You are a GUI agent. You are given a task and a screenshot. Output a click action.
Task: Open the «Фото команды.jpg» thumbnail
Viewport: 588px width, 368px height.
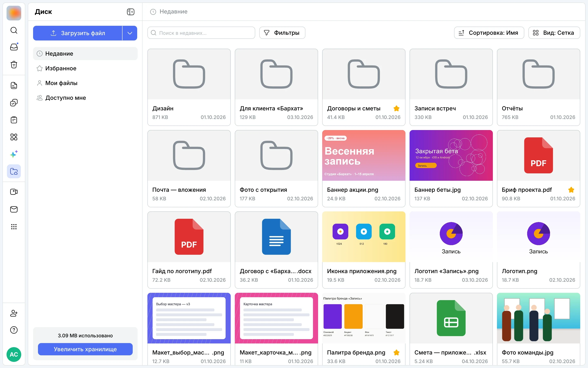point(538,318)
